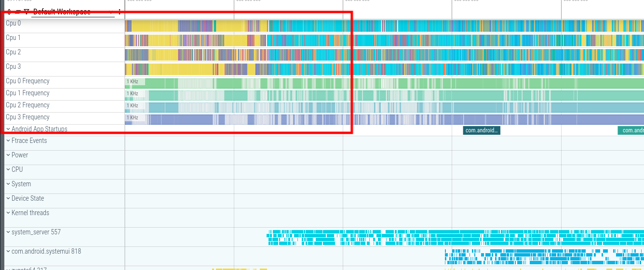Select the Cpu 1 track label
The width and height of the screenshot is (644, 270).
tap(13, 38)
